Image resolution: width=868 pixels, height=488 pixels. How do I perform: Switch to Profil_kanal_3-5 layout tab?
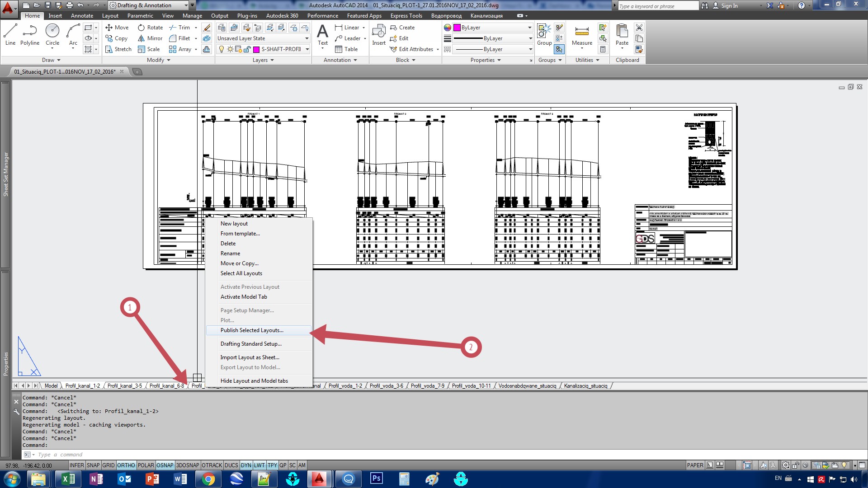coord(125,386)
